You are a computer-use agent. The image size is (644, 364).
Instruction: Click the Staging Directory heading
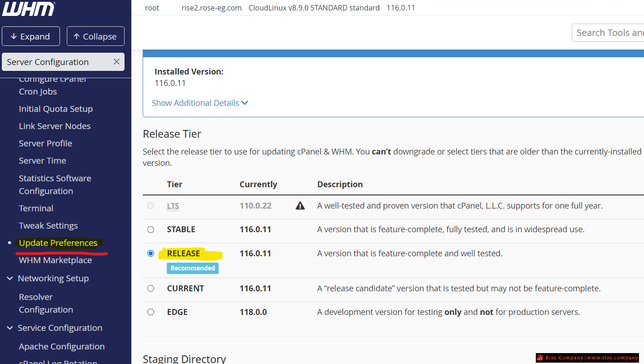click(184, 359)
